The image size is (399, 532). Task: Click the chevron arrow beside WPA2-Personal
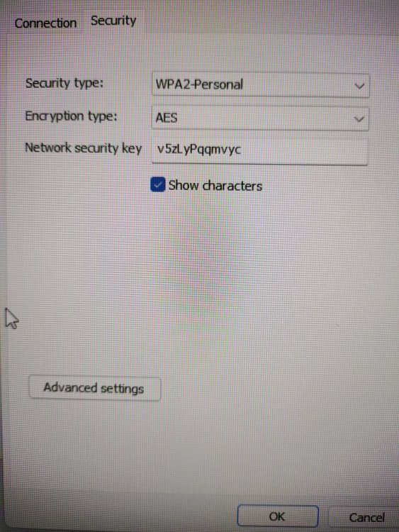359,86
